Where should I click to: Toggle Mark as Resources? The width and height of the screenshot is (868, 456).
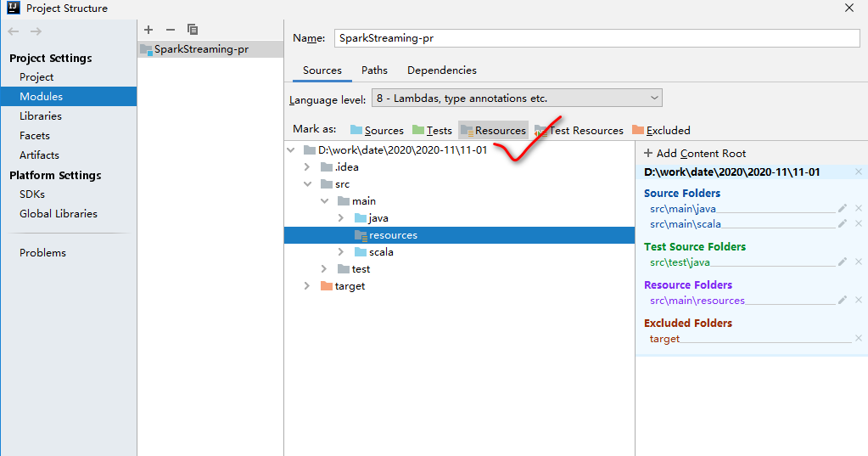click(493, 130)
